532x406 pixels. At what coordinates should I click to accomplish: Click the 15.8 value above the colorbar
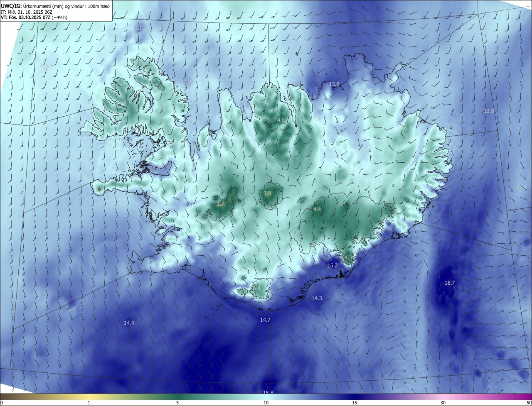268,392
